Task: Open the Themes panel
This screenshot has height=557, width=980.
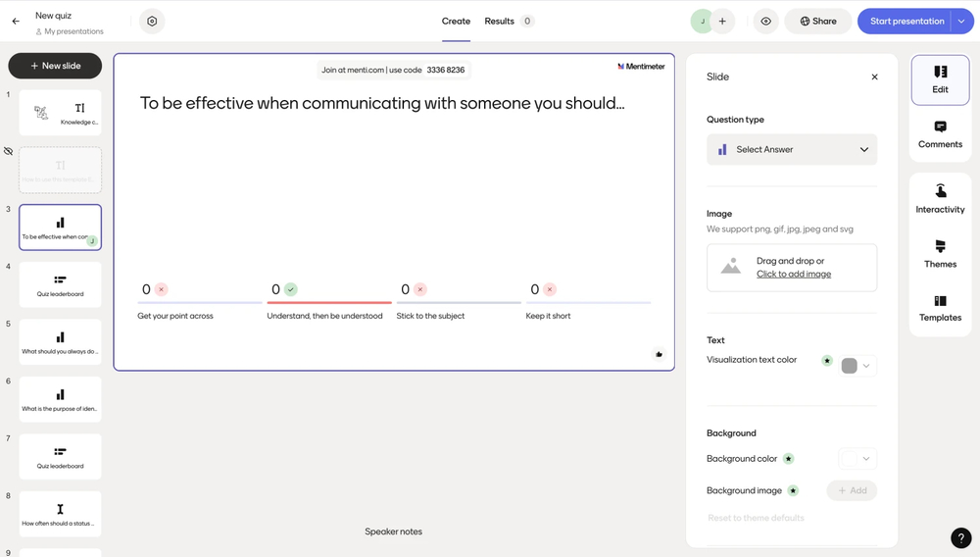Action: [940, 254]
